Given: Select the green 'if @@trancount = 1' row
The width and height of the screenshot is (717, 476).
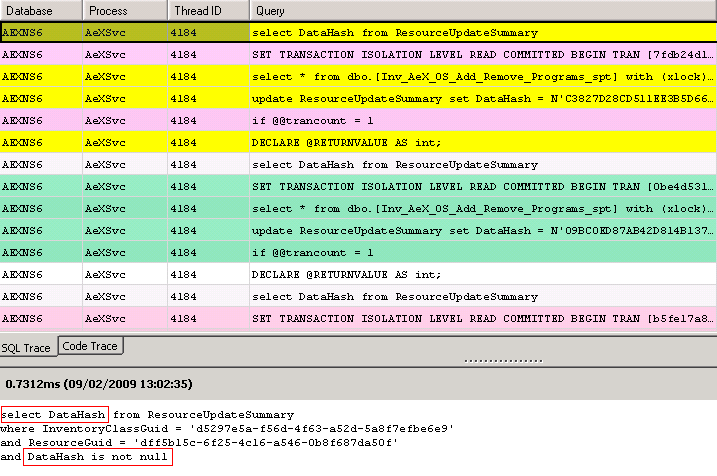Looking at the screenshot, I should click(482, 253).
